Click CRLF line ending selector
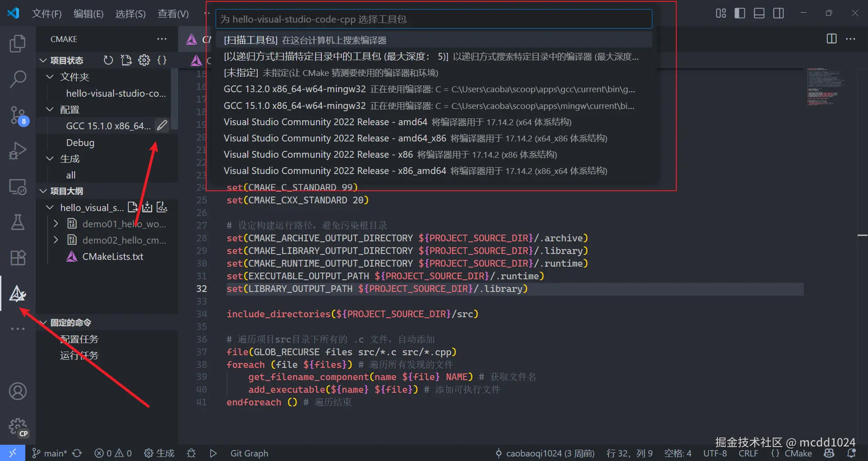868x461 pixels. coord(748,453)
